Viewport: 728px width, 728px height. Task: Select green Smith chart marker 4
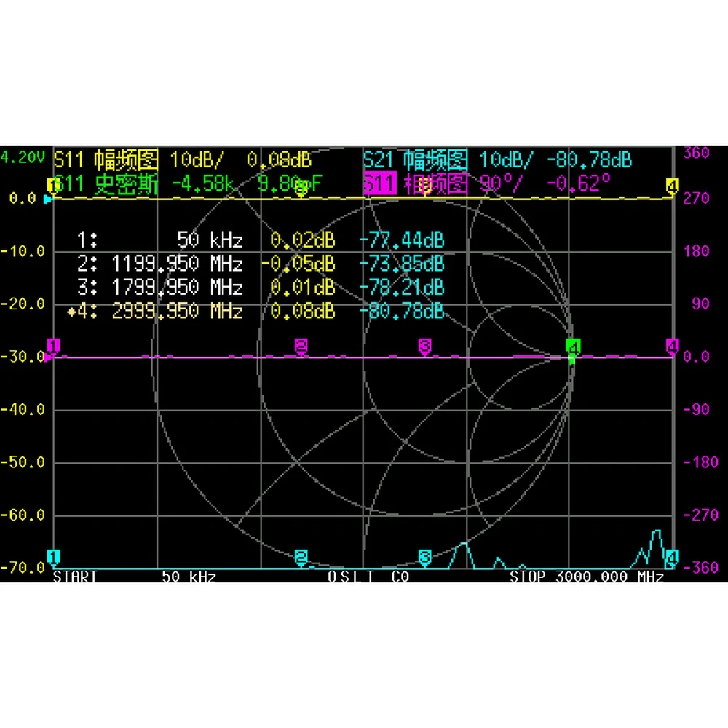click(574, 348)
